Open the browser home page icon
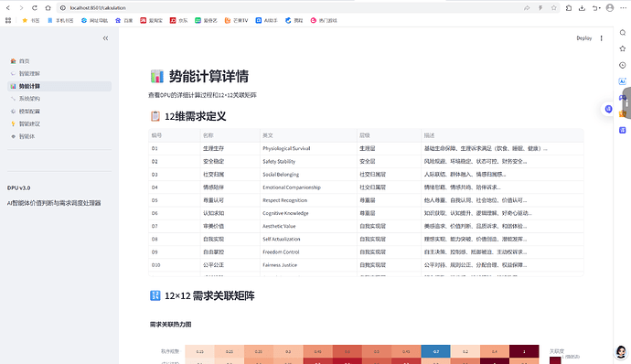This screenshot has height=364, width=631. (48, 7)
